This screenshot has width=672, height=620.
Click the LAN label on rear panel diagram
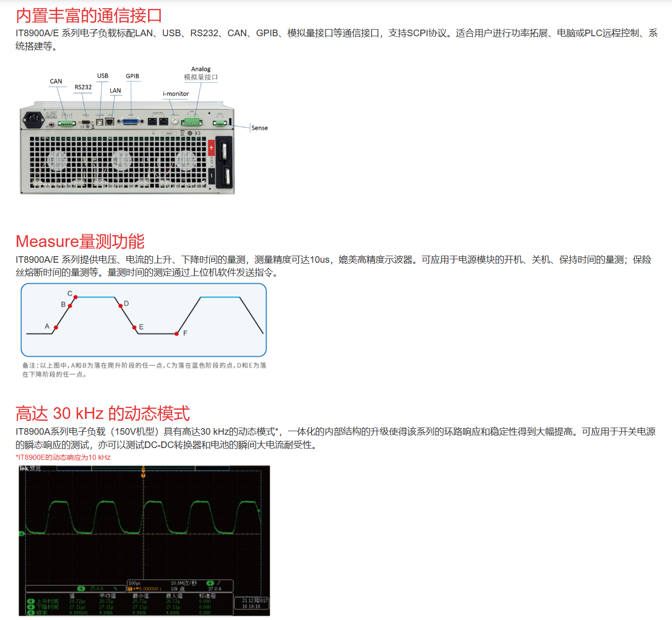tap(115, 91)
